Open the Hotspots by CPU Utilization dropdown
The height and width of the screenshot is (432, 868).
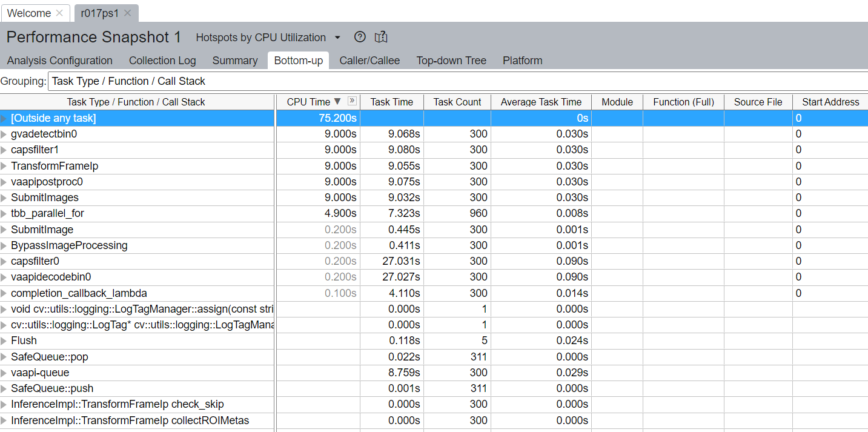337,38
